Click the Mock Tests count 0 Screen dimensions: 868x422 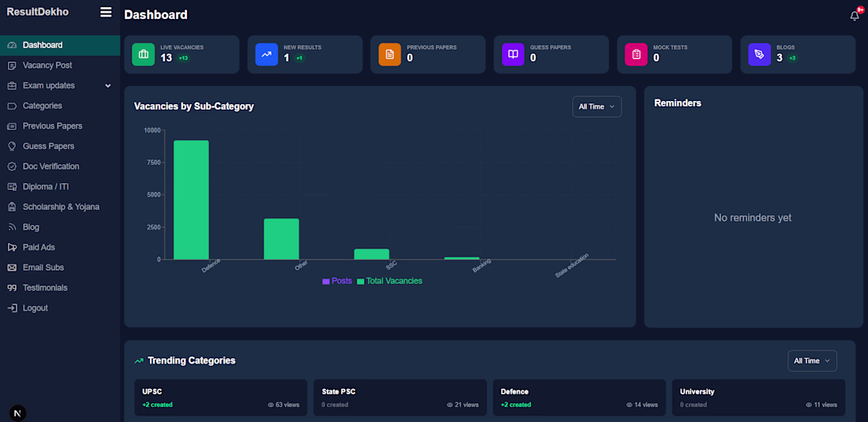(x=656, y=58)
